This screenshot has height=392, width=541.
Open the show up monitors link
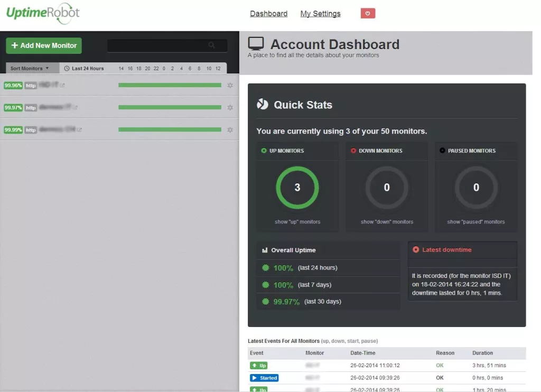pyautogui.click(x=297, y=221)
